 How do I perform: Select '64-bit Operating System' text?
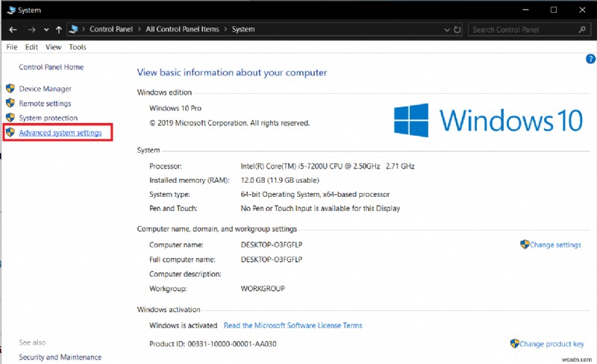tap(280, 195)
